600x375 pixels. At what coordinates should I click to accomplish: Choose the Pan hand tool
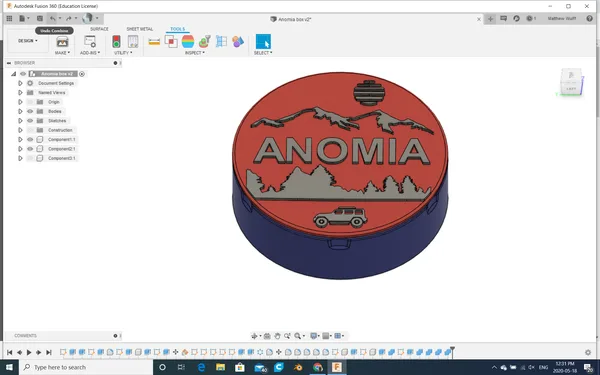point(277,336)
